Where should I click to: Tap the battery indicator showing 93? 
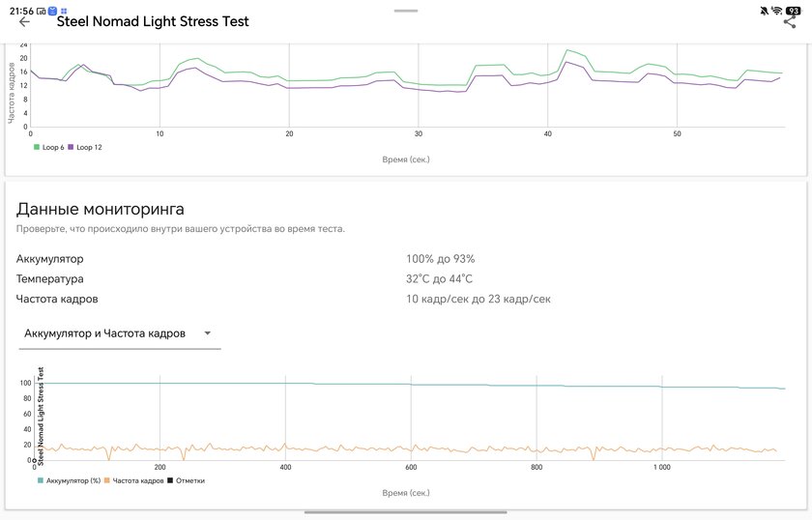coord(794,11)
